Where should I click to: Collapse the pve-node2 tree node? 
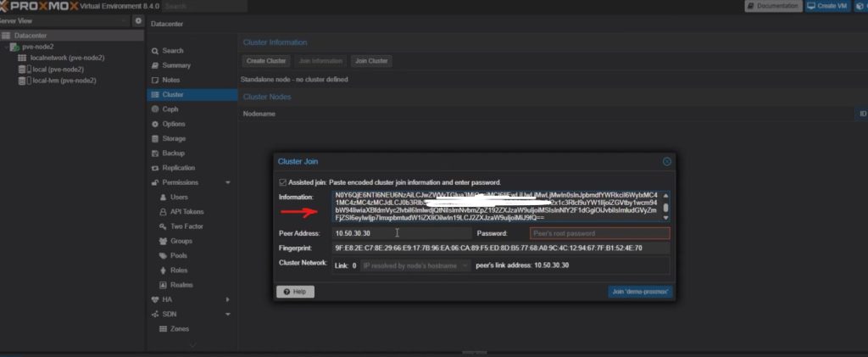point(6,47)
